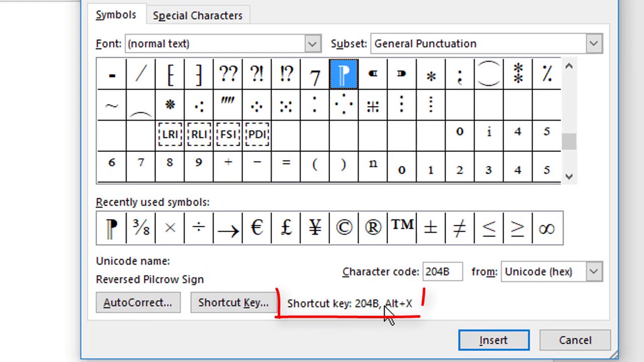This screenshot has width=644, height=362.
Task: Pick the less-than-or-equal ≤ recent symbol
Action: [489, 228]
